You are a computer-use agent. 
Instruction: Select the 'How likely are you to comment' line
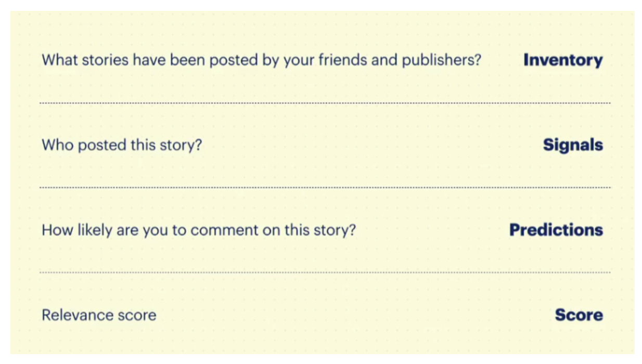199,230
